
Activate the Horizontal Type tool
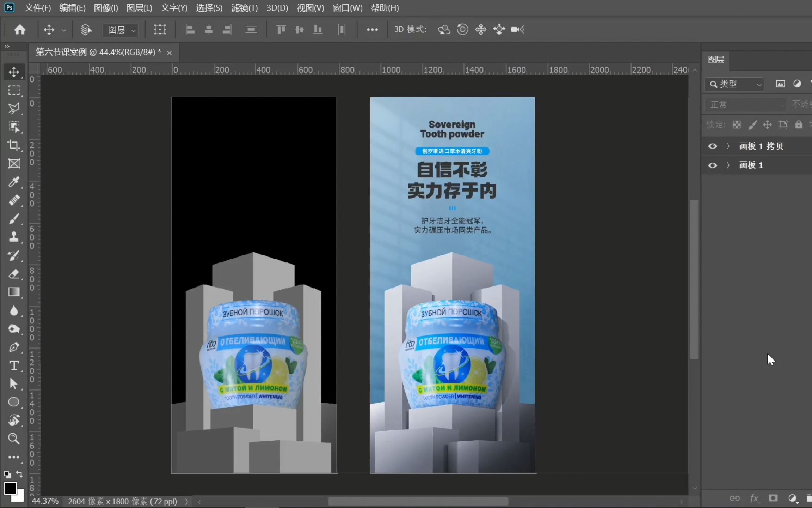point(14,365)
